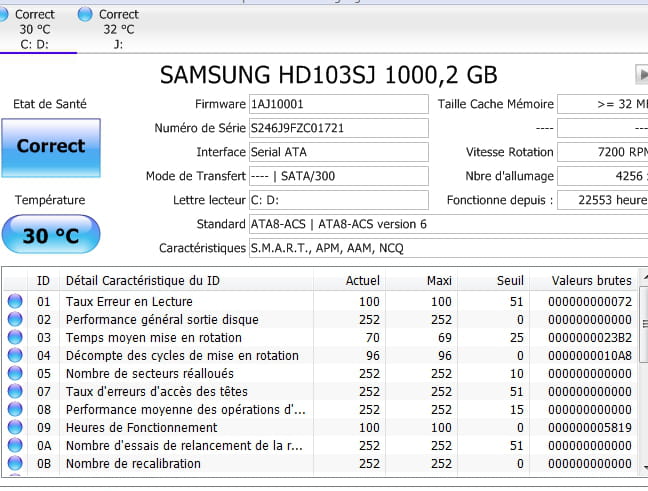Click the Actuel value 70 in row 03

coord(372,338)
